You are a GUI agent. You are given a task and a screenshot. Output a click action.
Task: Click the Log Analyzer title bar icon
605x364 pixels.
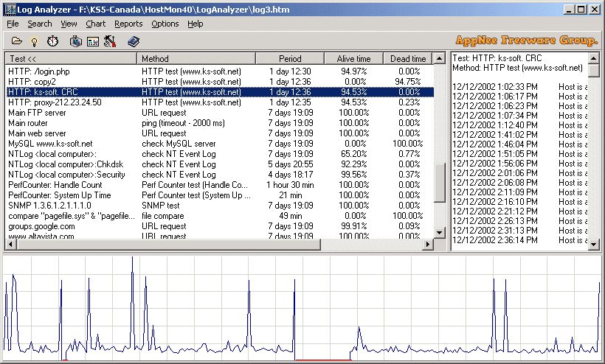pyautogui.click(x=10, y=10)
